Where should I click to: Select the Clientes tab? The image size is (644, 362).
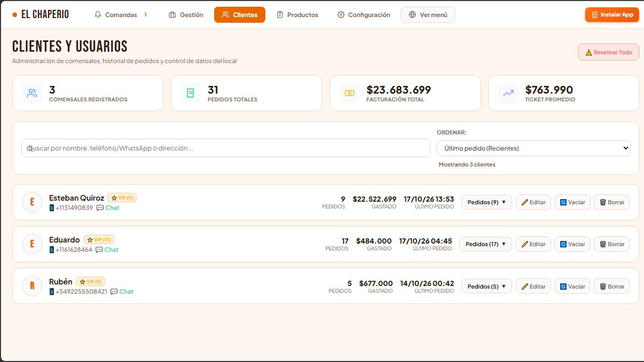[239, 15]
